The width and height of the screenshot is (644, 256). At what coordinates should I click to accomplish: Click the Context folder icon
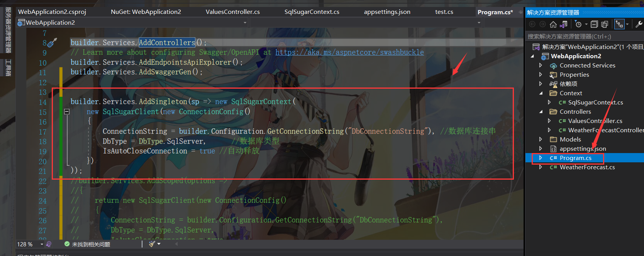[x=553, y=93]
